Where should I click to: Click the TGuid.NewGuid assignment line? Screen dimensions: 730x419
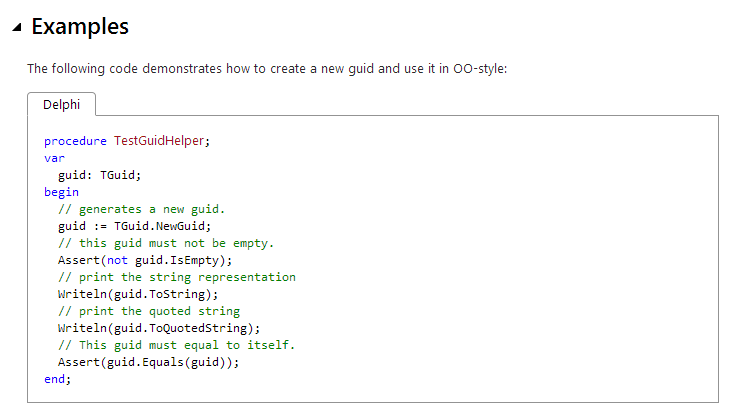point(134,226)
